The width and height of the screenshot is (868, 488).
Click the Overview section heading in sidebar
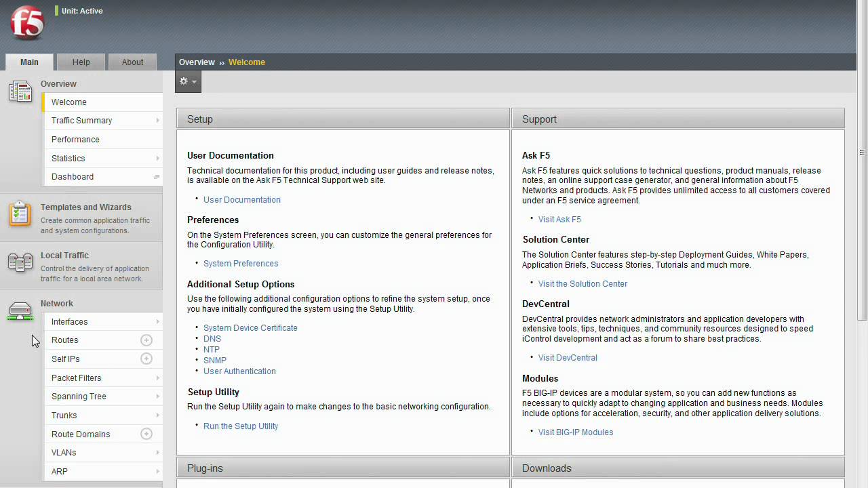click(58, 84)
